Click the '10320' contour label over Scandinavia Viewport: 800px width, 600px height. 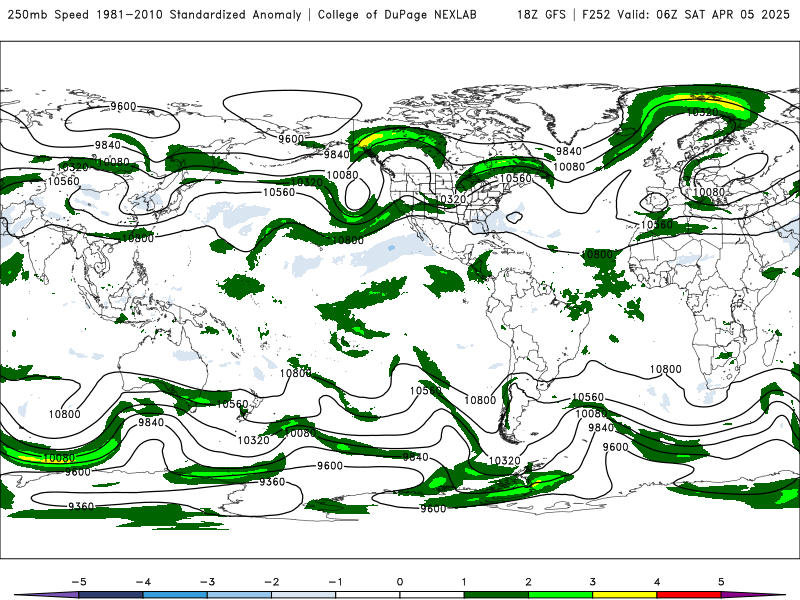703,112
